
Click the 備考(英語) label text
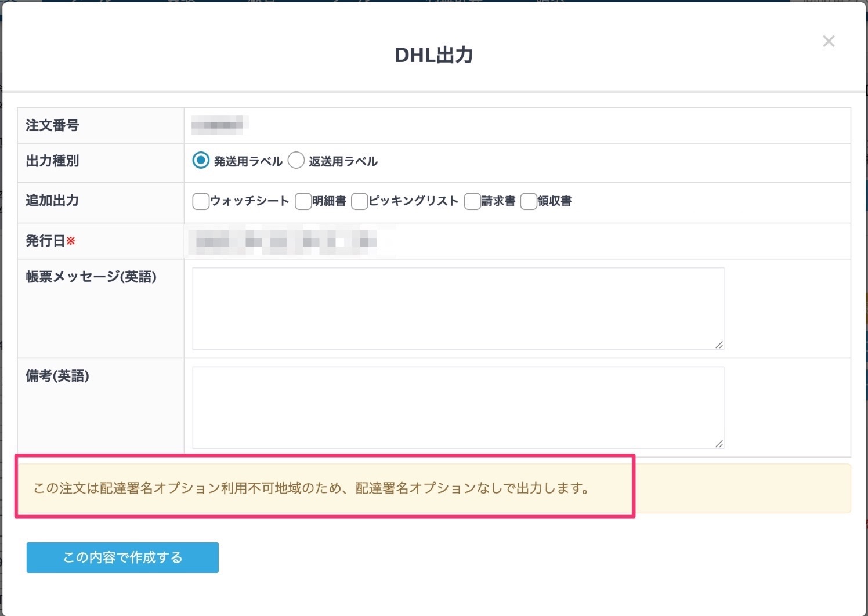pyautogui.click(x=57, y=376)
